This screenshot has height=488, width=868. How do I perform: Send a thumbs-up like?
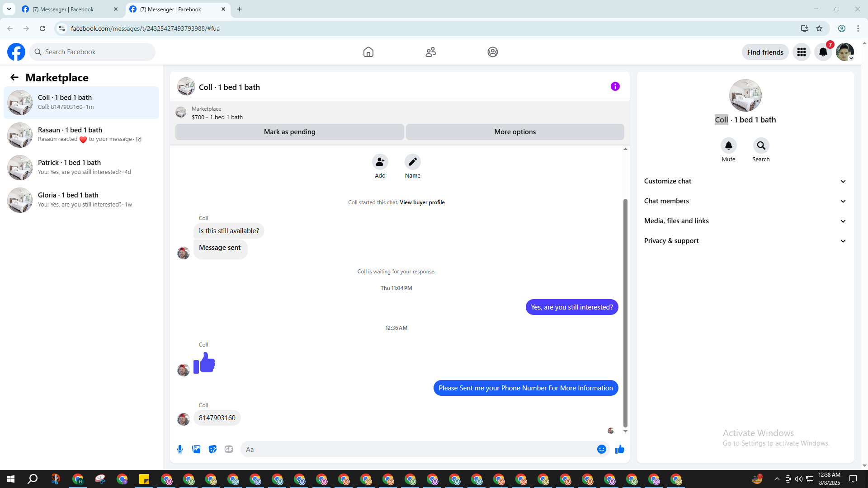coord(619,449)
